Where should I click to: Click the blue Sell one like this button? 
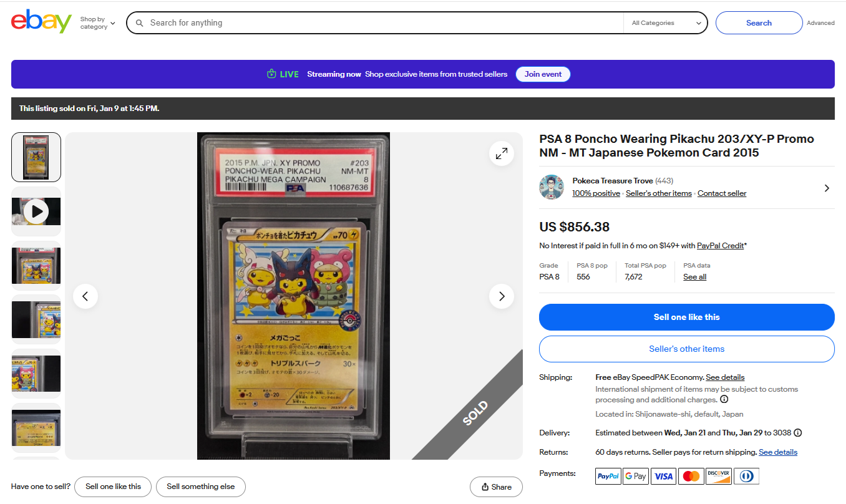pyautogui.click(x=686, y=317)
